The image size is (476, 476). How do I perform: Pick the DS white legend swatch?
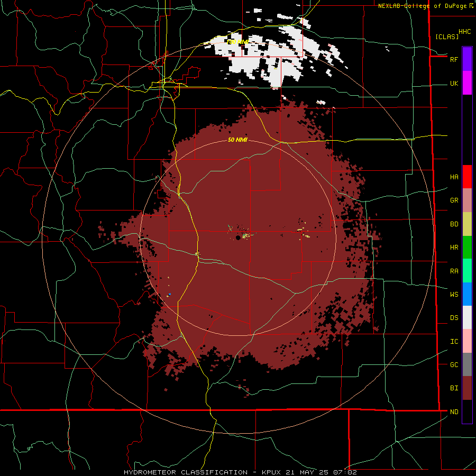[x=467, y=317]
